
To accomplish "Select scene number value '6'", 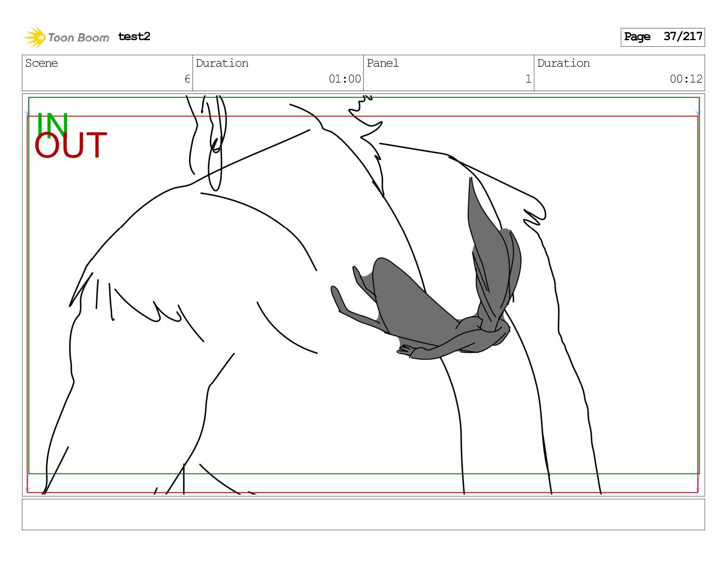I will coord(187,79).
